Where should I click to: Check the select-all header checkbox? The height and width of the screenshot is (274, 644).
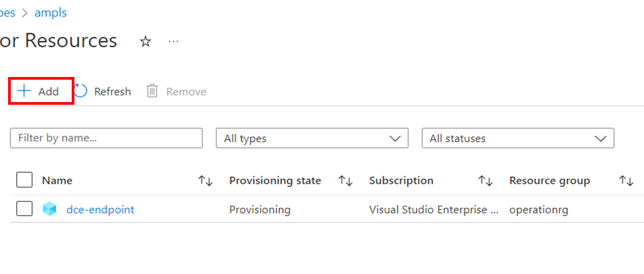[x=24, y=180]
